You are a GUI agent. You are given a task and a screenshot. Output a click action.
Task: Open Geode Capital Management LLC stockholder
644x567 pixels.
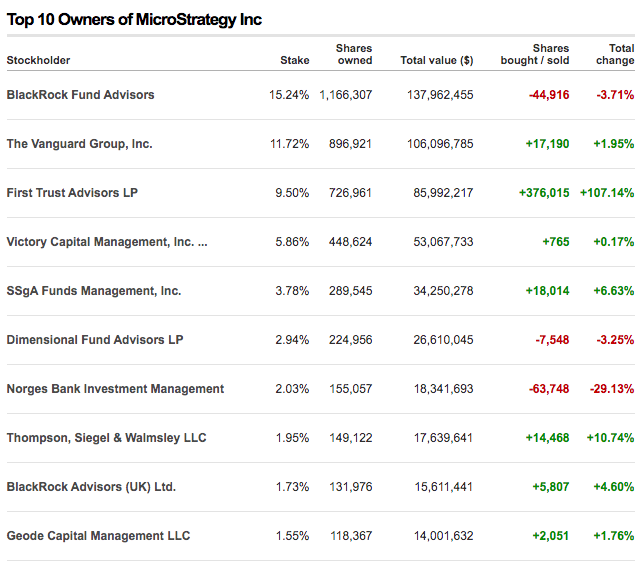(x=99, y=536)
